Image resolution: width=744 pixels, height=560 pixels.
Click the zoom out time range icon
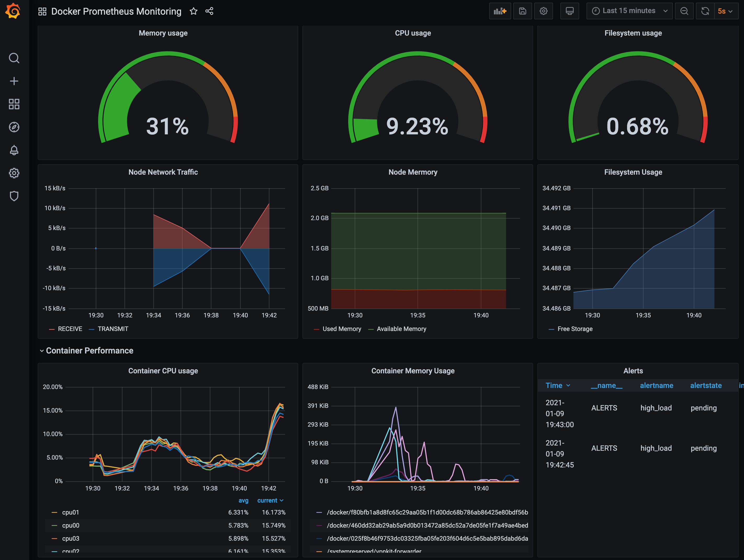(684, 11)
